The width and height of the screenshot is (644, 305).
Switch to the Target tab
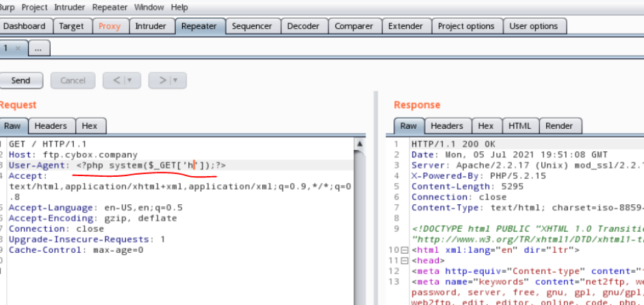pos(71,26)
